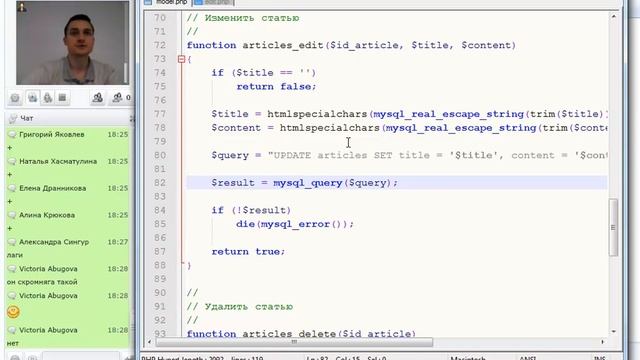Click the chat message 'лаги'
This screenshot has height=360, width=640.
coord(15,255)
